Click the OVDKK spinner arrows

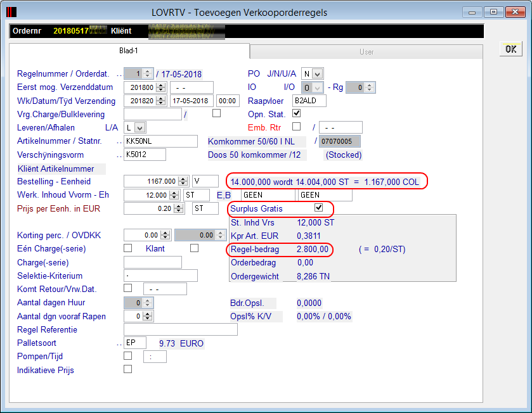221,235
